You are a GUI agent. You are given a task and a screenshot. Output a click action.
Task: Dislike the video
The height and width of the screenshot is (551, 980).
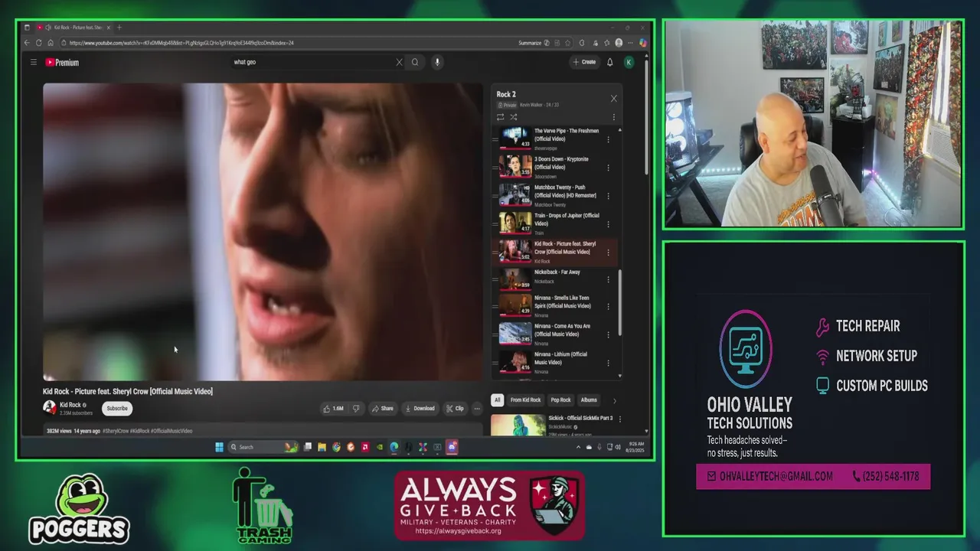pyautogui.click(x=355, y=409)
